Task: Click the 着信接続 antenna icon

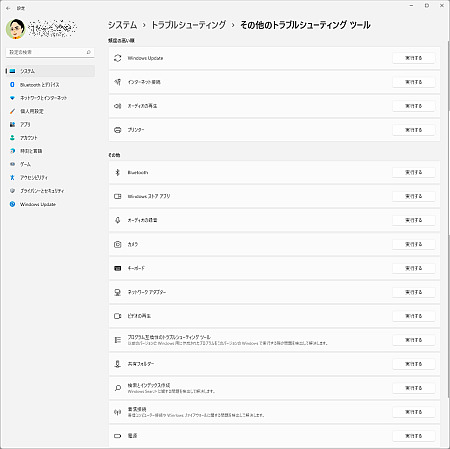Action: (118, 412)
